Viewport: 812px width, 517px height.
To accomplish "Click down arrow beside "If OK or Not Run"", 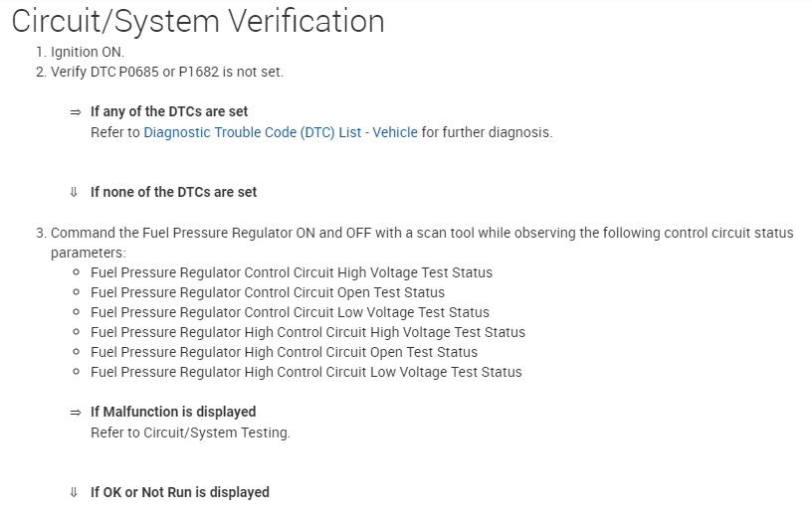I will [x=74, y=492].
